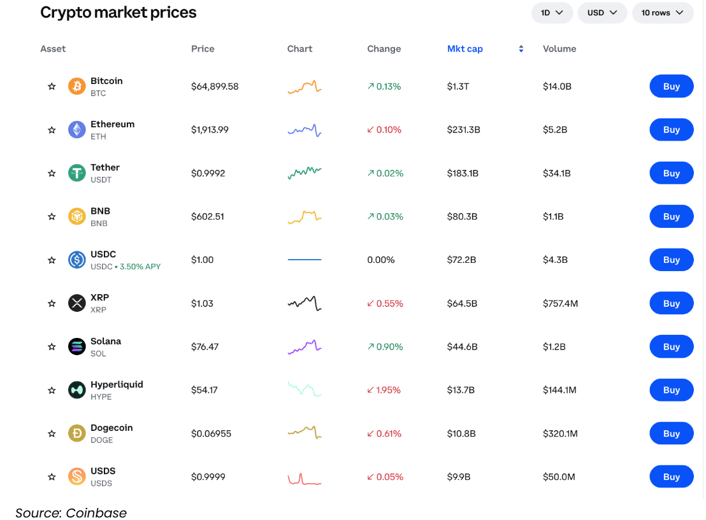Open the Solana sparkline chart
This screenshot has width=706, height=520.
point(304,347)
